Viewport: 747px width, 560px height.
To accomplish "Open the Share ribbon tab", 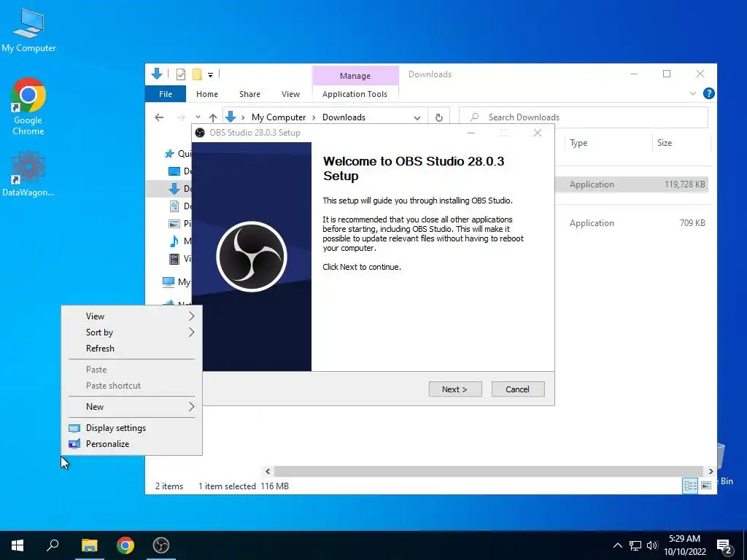I will [249, 94].
